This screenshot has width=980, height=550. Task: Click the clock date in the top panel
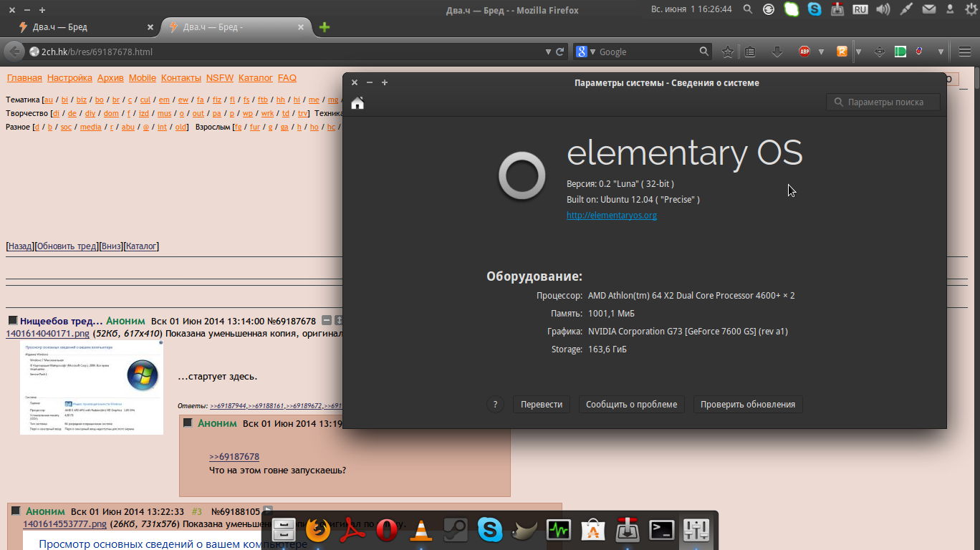click(x=691, y=9)
